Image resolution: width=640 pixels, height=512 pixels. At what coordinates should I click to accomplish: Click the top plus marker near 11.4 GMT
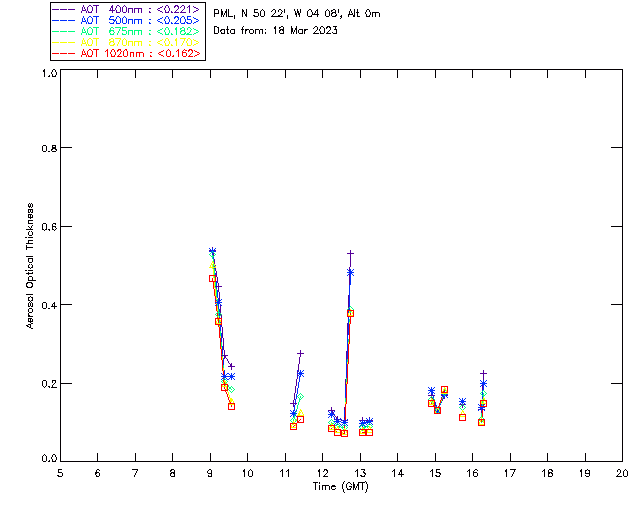[x=300, y=353]
